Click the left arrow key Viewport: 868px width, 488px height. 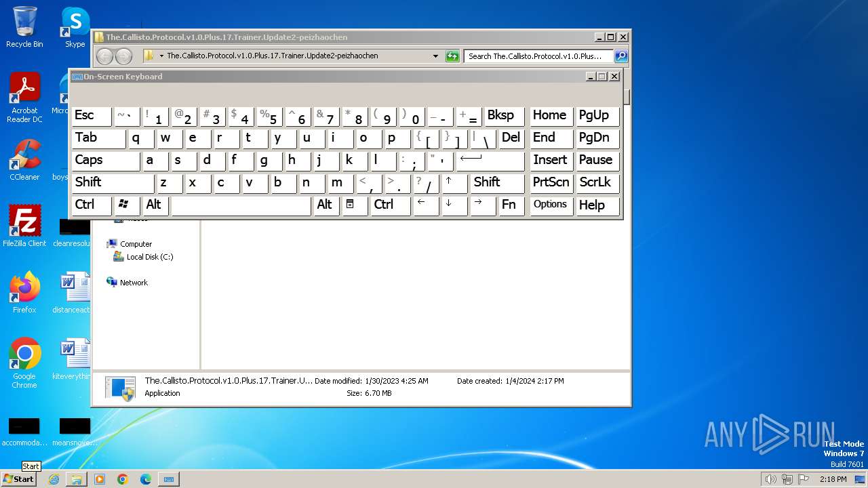click(x=426, y=205)
